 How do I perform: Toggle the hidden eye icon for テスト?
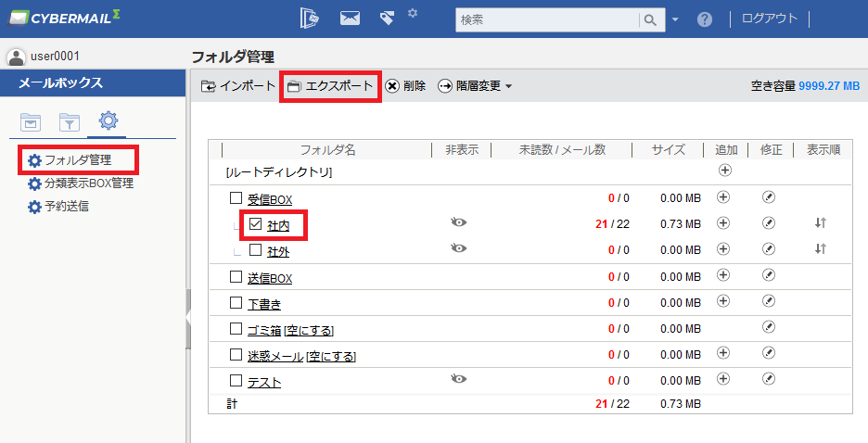pyautogui.click(x=458, y=379)
